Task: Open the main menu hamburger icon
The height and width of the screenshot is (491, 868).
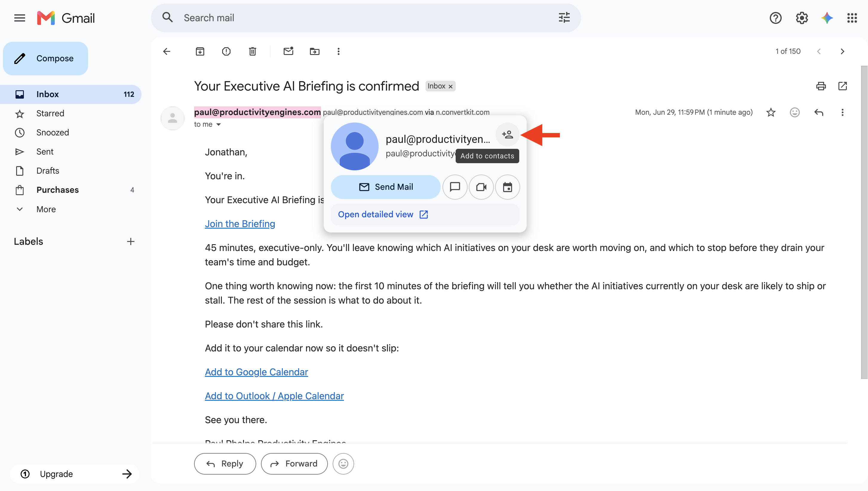Action: pyautogui.click(x=19, y=18)
